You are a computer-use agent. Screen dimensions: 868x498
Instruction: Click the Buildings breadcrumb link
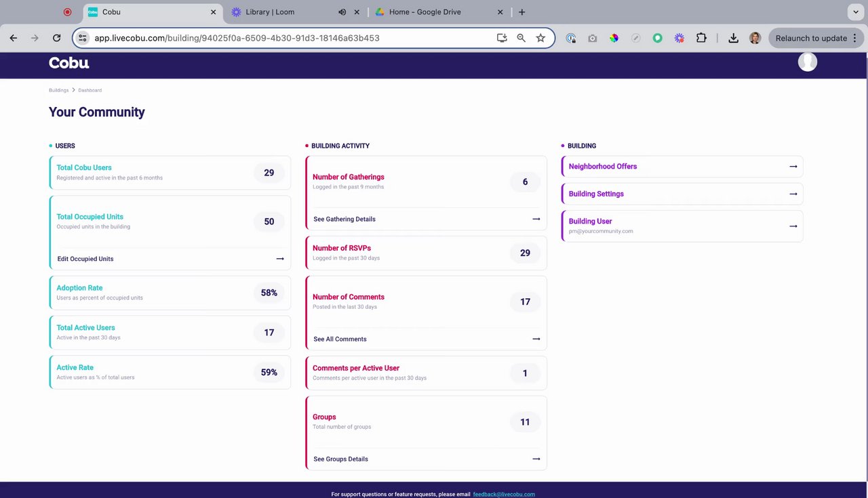pyautogui.click(x=58, y=90)
